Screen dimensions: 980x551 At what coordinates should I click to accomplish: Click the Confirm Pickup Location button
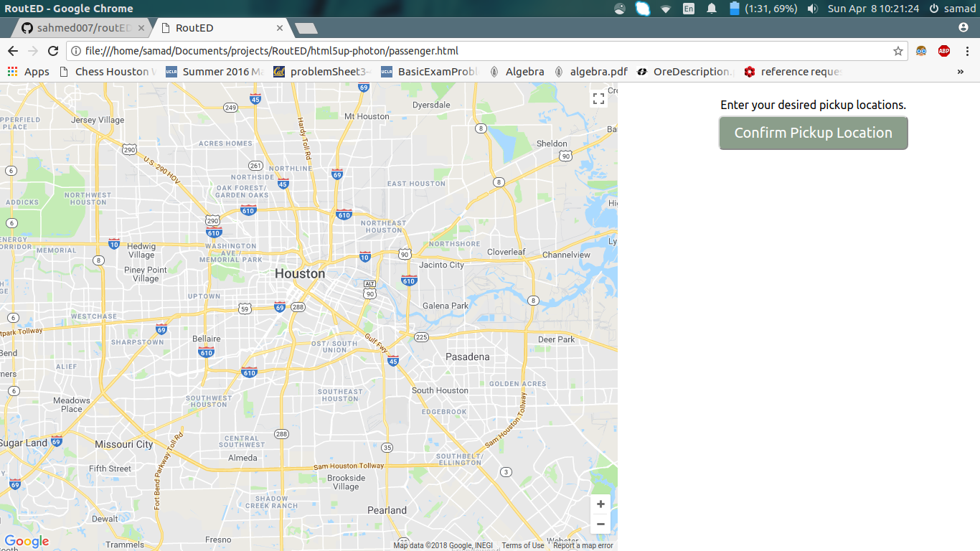813,133
